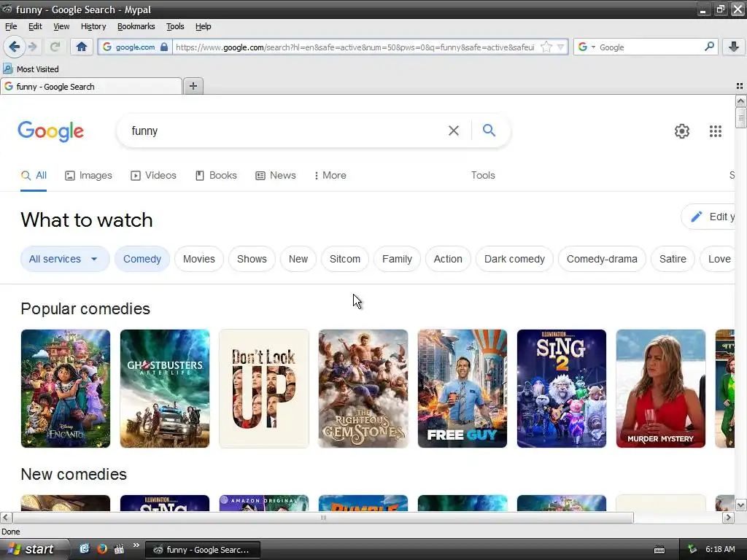Go to the Home page icon
This screenshot has width=747, height=560.
click(82, 47)
